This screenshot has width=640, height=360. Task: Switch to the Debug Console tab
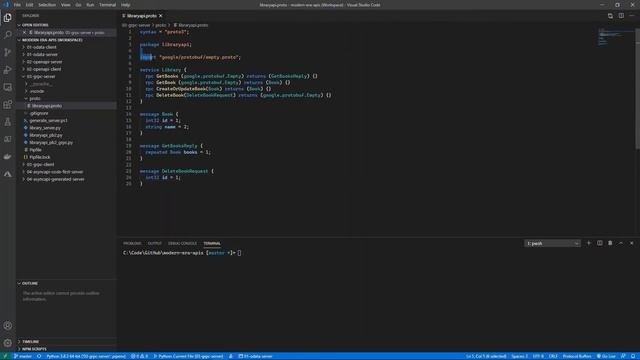(182, 243)
